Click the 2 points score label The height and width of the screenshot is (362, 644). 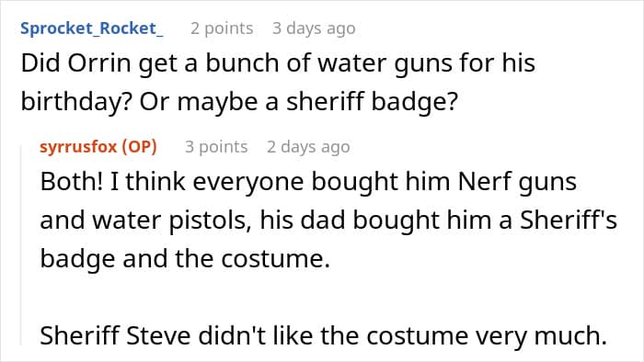pyautogui.click(x=222, y=28)
